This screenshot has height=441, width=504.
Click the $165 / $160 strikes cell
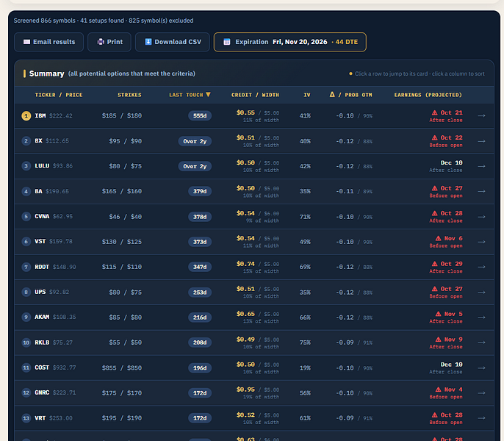(x=122, y=191)
